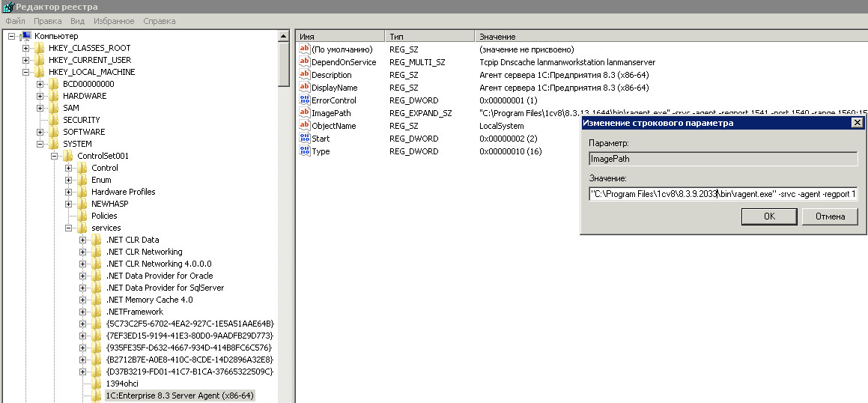The width and height of the screenshot is (868, 403).
Task: Select the .NET Data Provider for Oracle key
Action: (160, 276)
